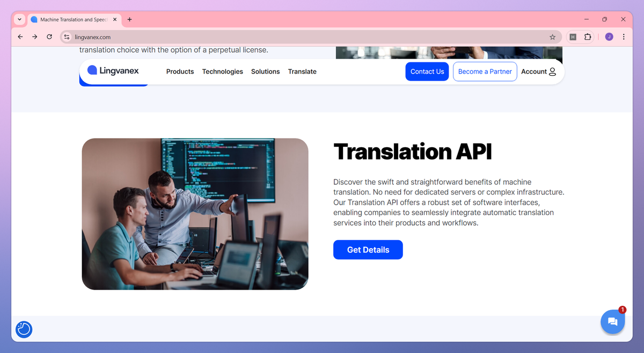Screen dimensions: 644x353
Task: Open a new tab with plus button
Action: pos(129,19)
